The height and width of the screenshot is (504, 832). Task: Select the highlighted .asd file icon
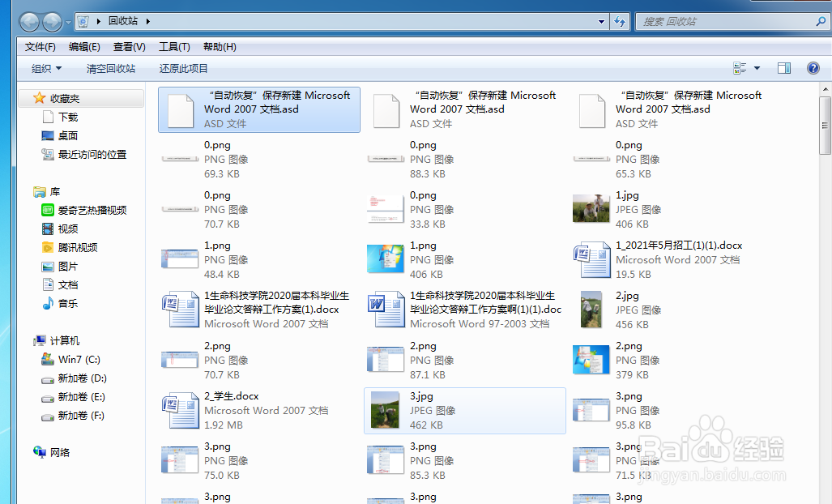[x=181, y=111]
